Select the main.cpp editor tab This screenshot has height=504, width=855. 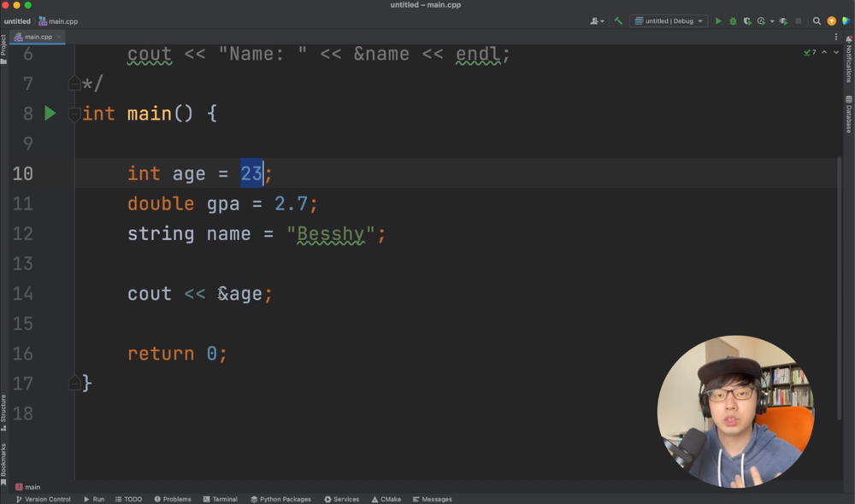(x=37, y=37)
